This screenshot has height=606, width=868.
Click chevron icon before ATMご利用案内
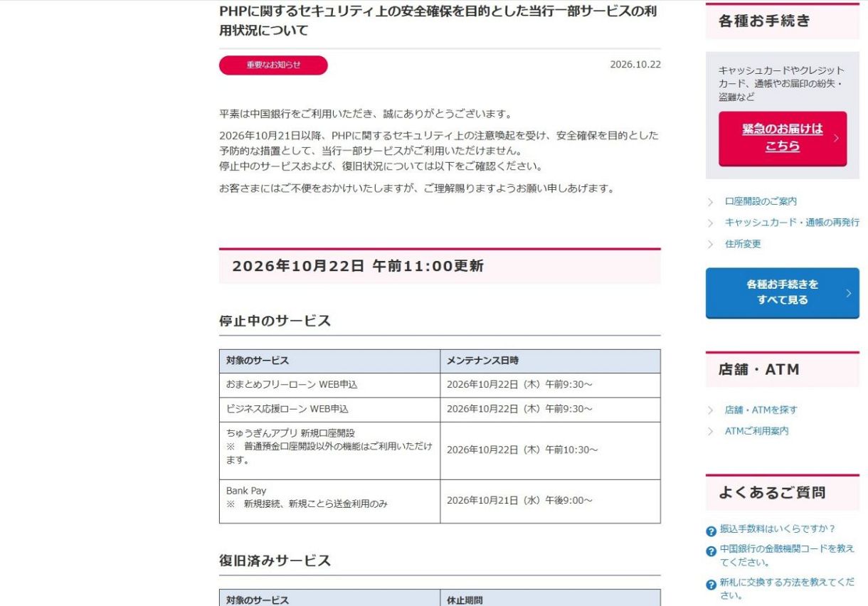point(711,432)
